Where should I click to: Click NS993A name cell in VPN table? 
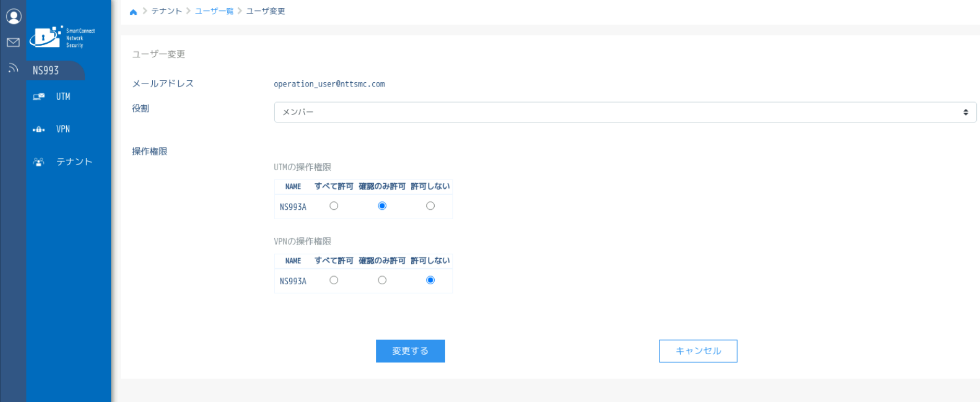coord(293,281)
